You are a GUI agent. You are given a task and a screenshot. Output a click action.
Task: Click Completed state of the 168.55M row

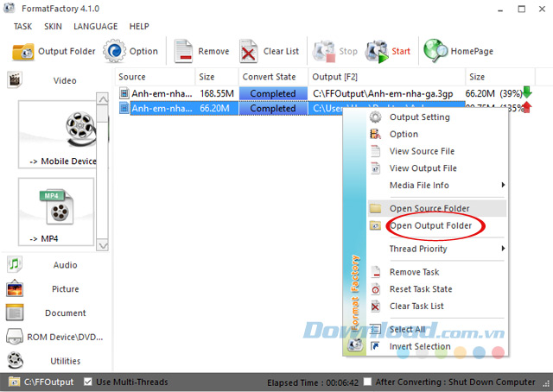(273, 93)
